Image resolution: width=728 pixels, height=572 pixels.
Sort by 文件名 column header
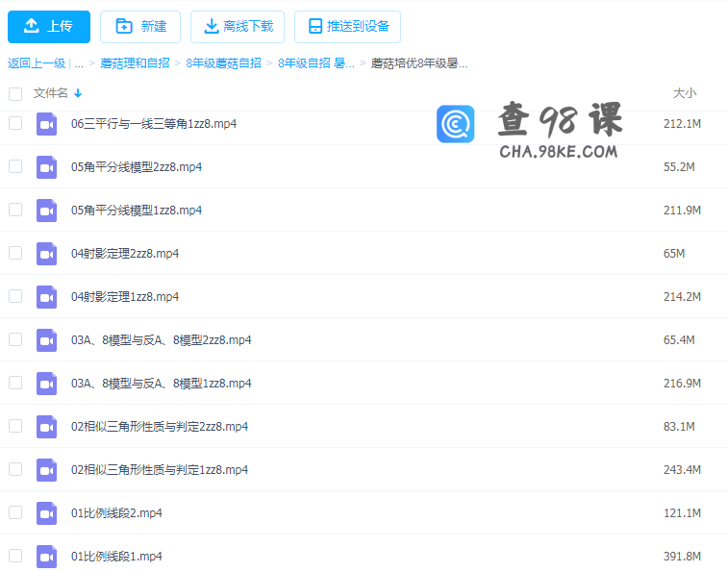pos(51,93)
